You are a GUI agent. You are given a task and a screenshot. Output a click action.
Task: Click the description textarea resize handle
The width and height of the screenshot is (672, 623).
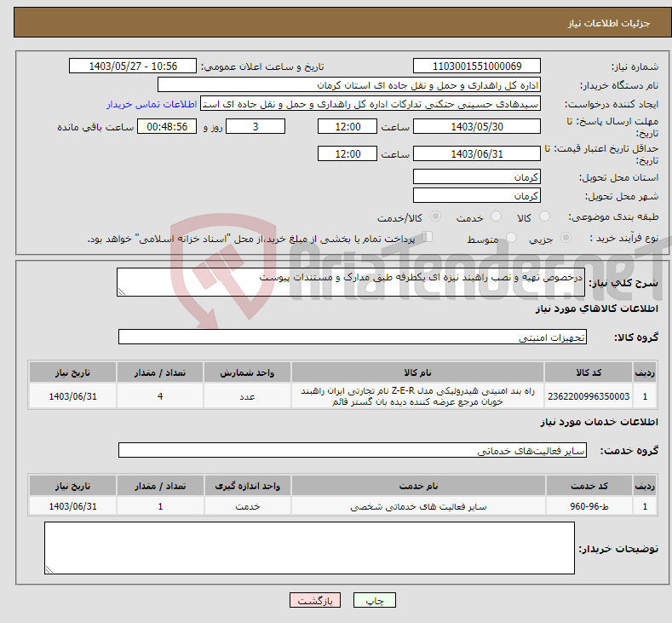point(122,291)
